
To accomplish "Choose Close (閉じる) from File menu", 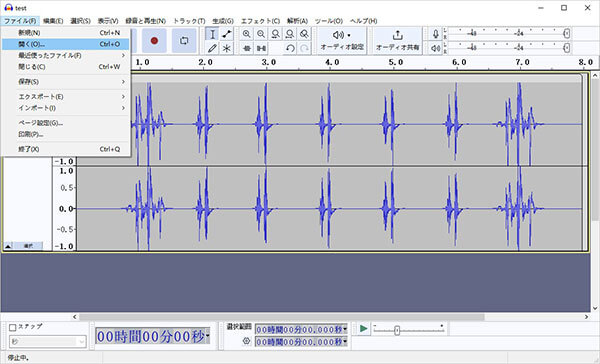I will (x=65, y=67).
